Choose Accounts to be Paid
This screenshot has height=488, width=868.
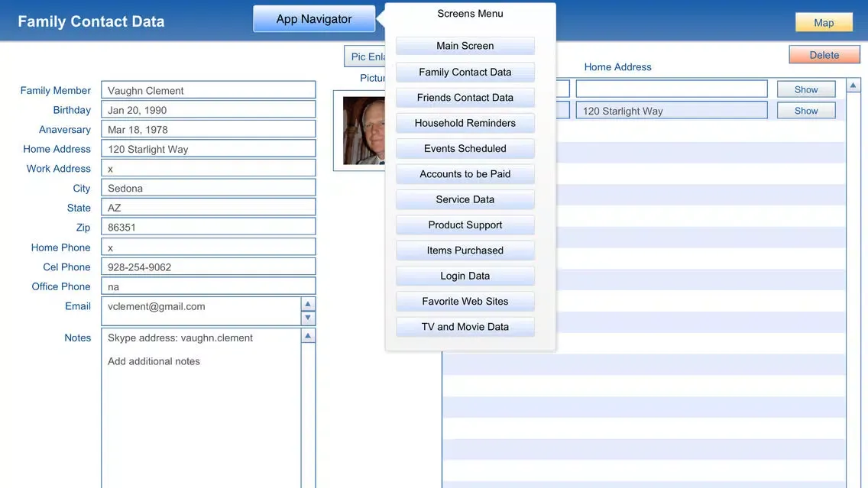pos(465,174)
